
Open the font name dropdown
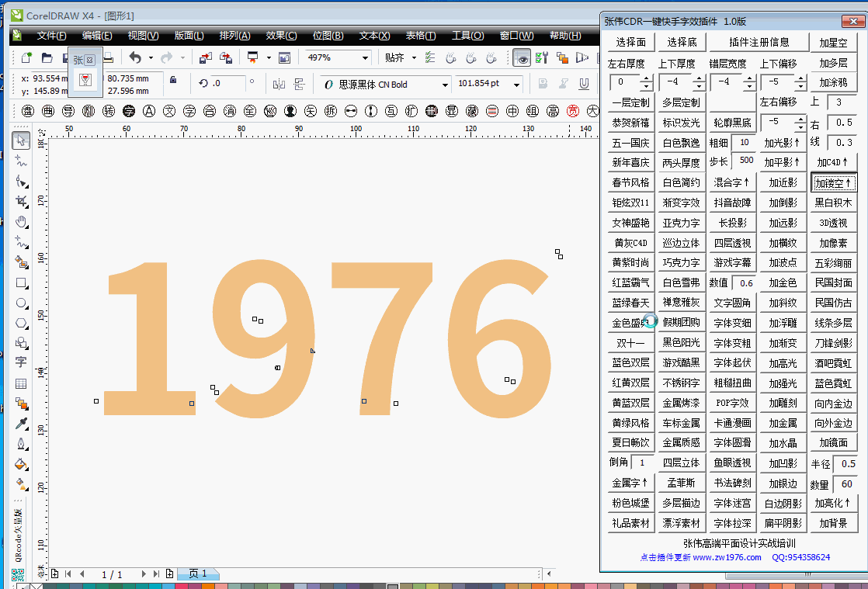[445, 85]
